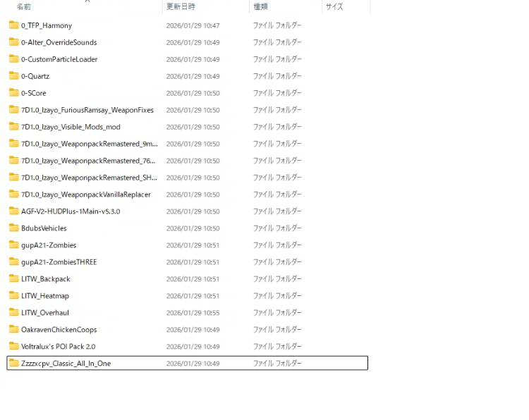Click the 種類 column header
The height and width of the screenshot is (420, 529).
pyautogui.click(x=260, y=6)
